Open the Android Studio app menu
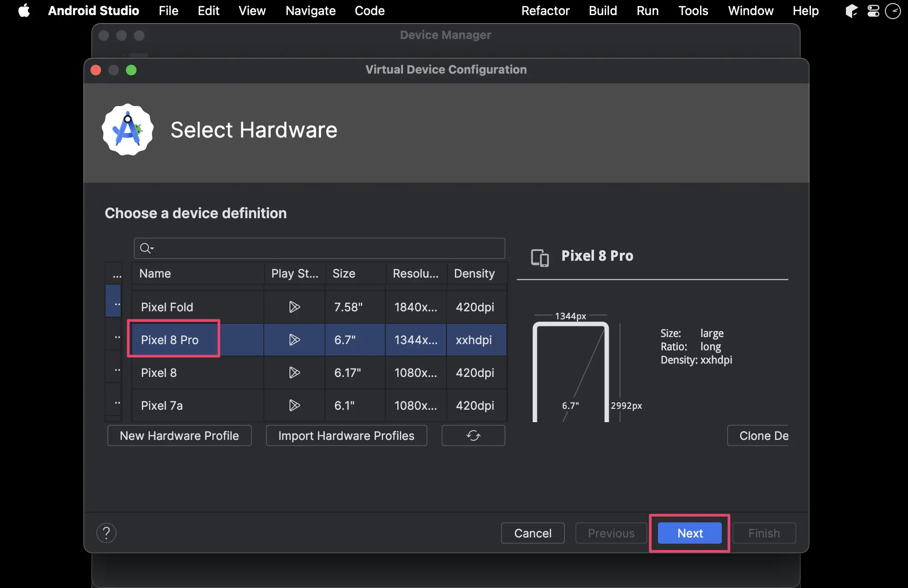 (x=94, y=11)
